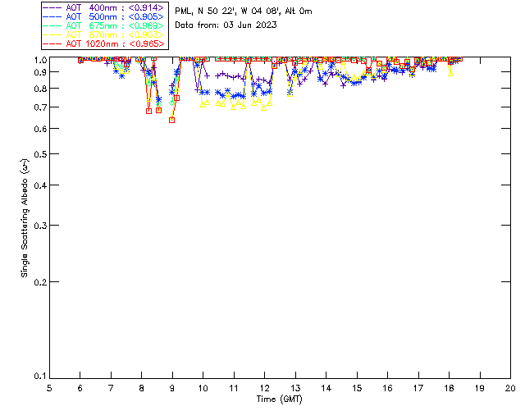The width and height of the screenshot is (525, 420).
Task: Click the AOT 1020nm legend entry
Action: 104,43
